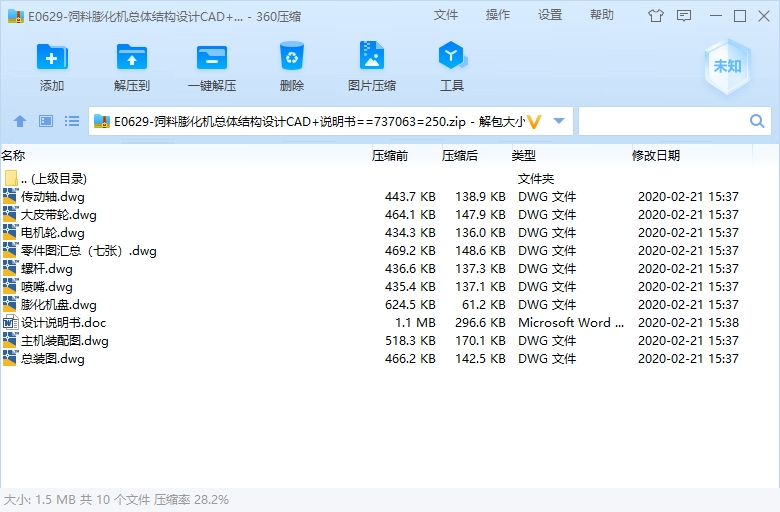Click the 文件夹 type cell of 上级目录
Image resolution: width=780 pixels, height=512 pixels.
point(536,179)
